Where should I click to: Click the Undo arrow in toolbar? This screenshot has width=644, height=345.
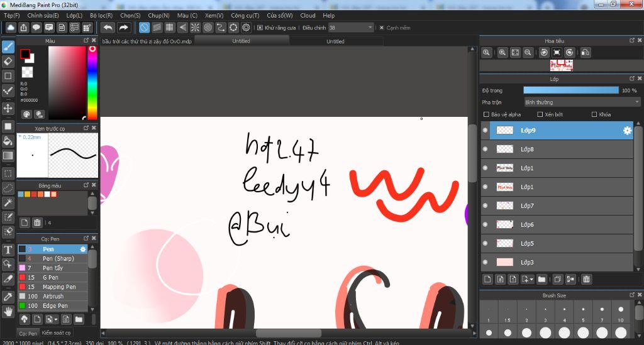[x=108, y=28]
